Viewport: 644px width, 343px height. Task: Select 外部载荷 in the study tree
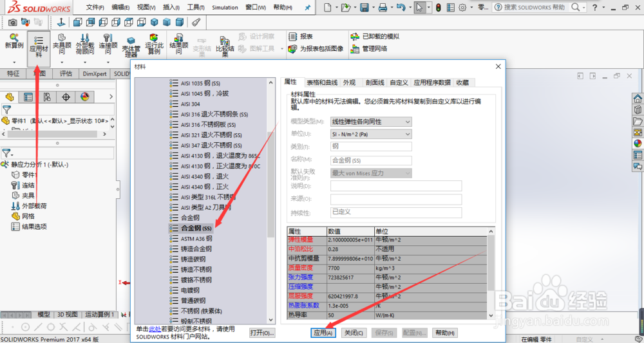coord(34,206)
